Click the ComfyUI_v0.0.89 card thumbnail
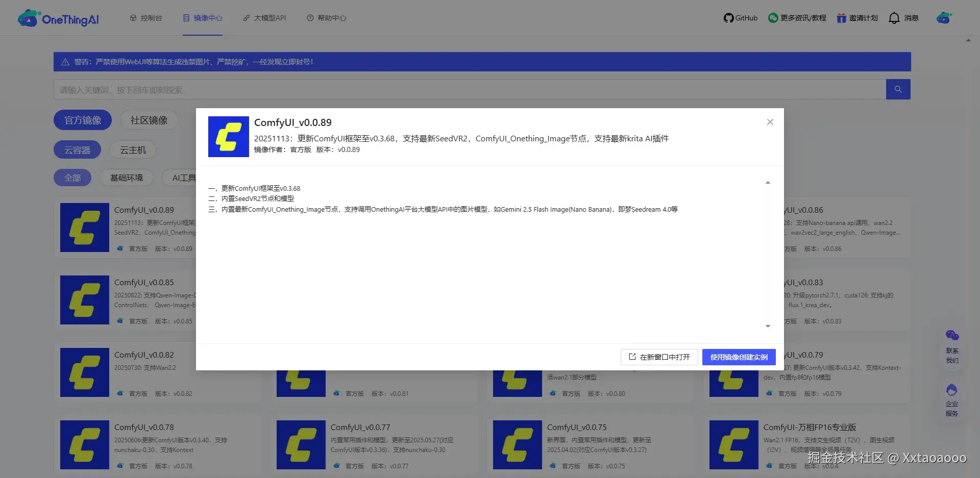The height and width of the screenshot is (478, 980). point(85,228)
